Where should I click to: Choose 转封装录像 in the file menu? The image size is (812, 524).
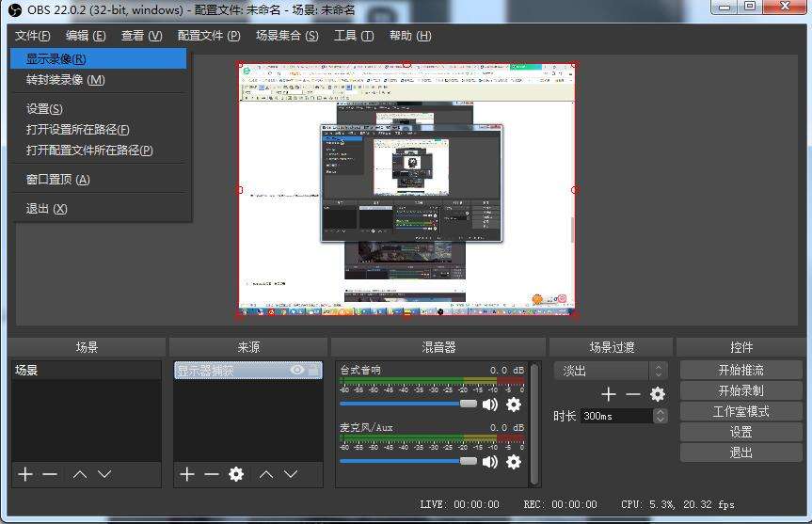[x=65, y=80]
